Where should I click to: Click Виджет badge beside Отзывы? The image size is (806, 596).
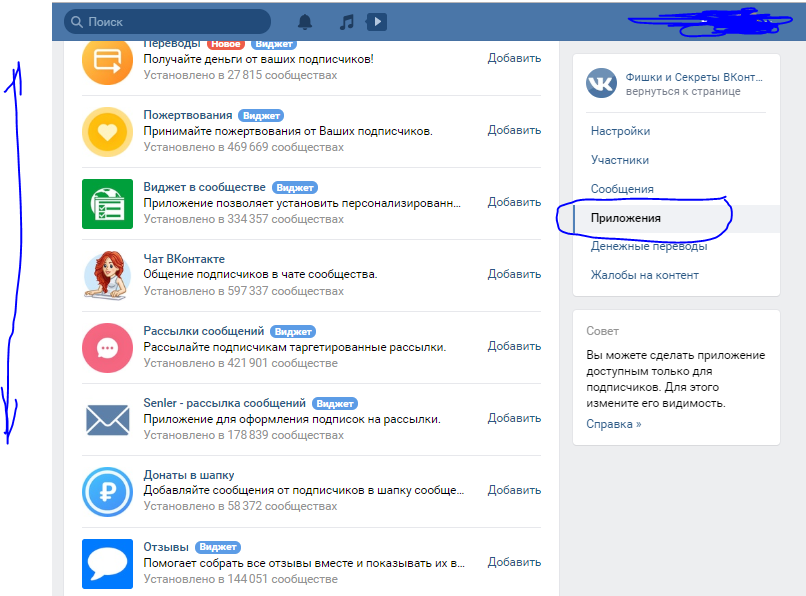click(218, 547)
